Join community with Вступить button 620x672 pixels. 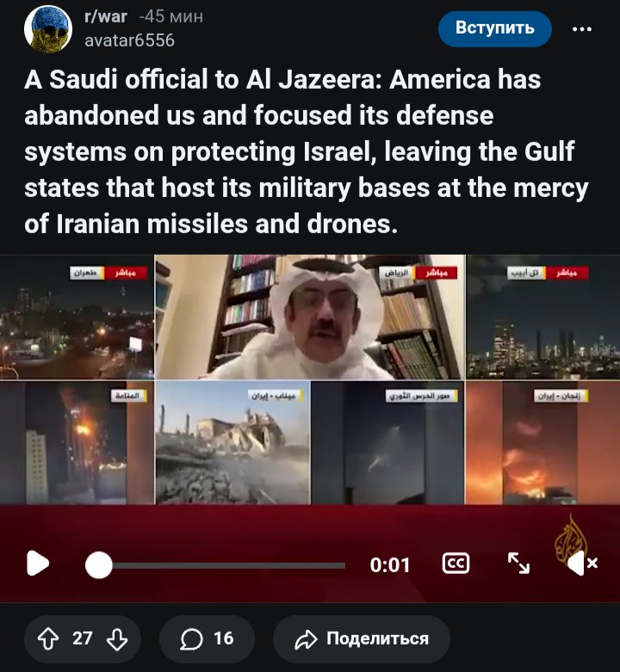click(495, 28)
